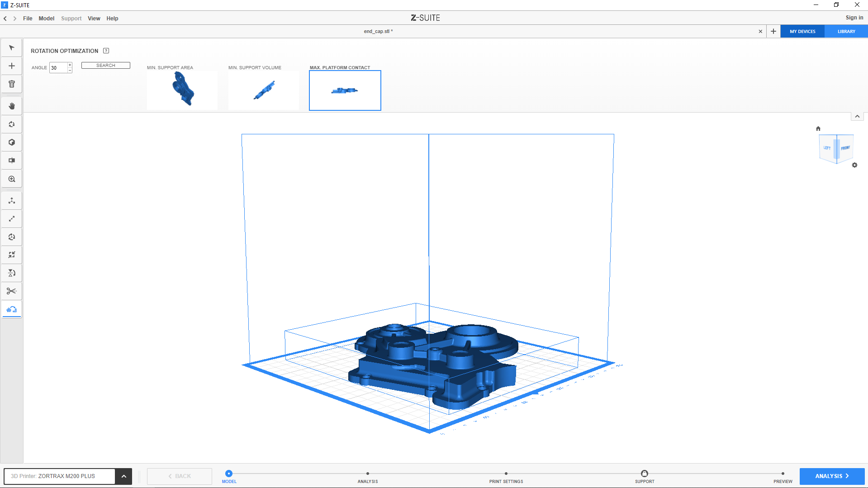Click the rotation optimization tool icon
The image size is (868, 488).
point(12,309)
